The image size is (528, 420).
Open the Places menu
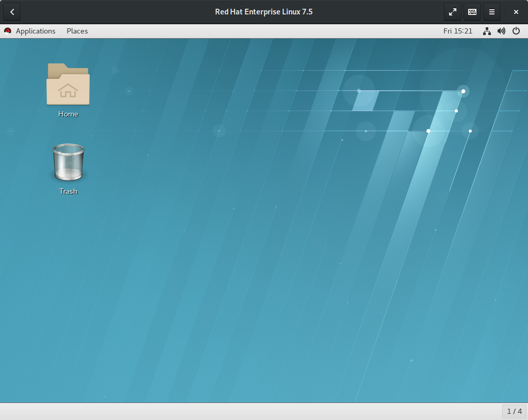coord(77,31)
